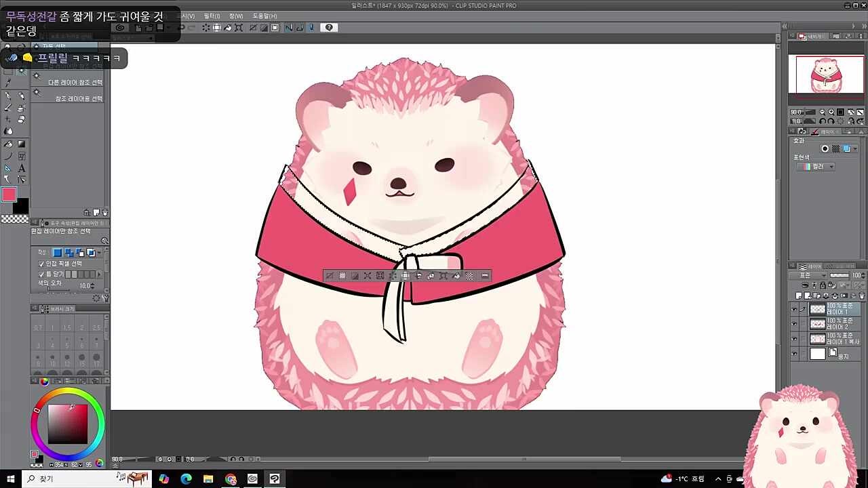Hide layer '레이어 1' with eye icon

point(794,309)
